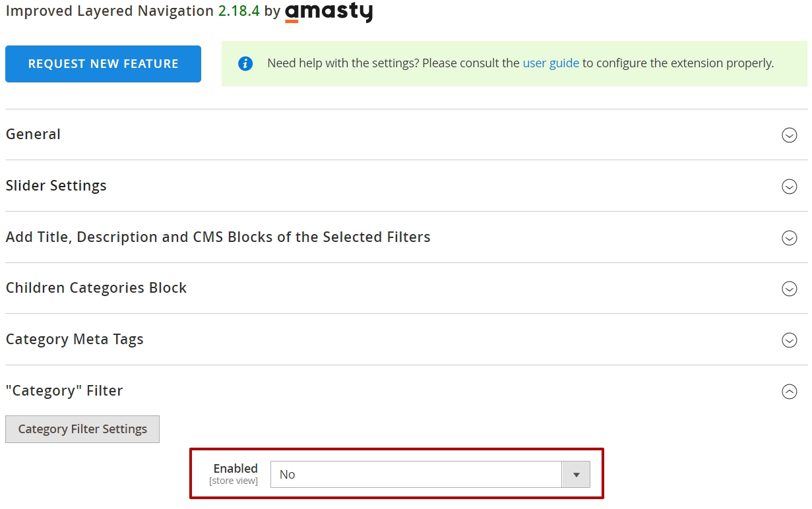Open the Category Meta Tags heading
Image resolution: width=812 pixels, height=509 pixels.
tap(75, 340)
